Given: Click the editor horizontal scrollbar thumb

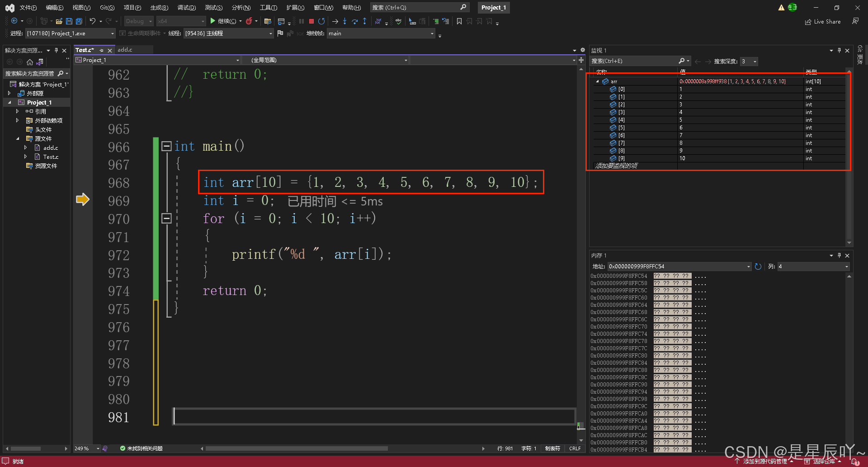Looking at the screenshot, I should 297,448.
